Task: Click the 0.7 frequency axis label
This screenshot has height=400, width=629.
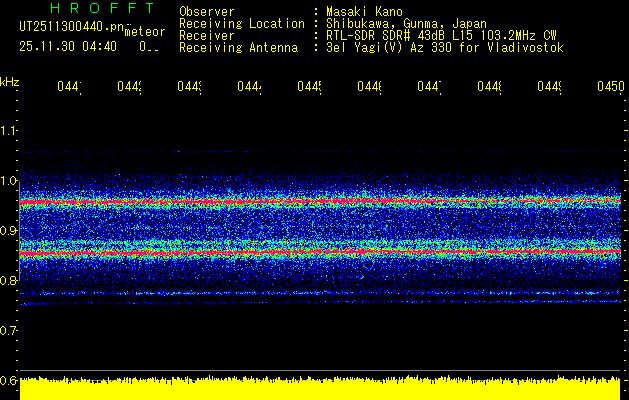Action: point(9,330)
